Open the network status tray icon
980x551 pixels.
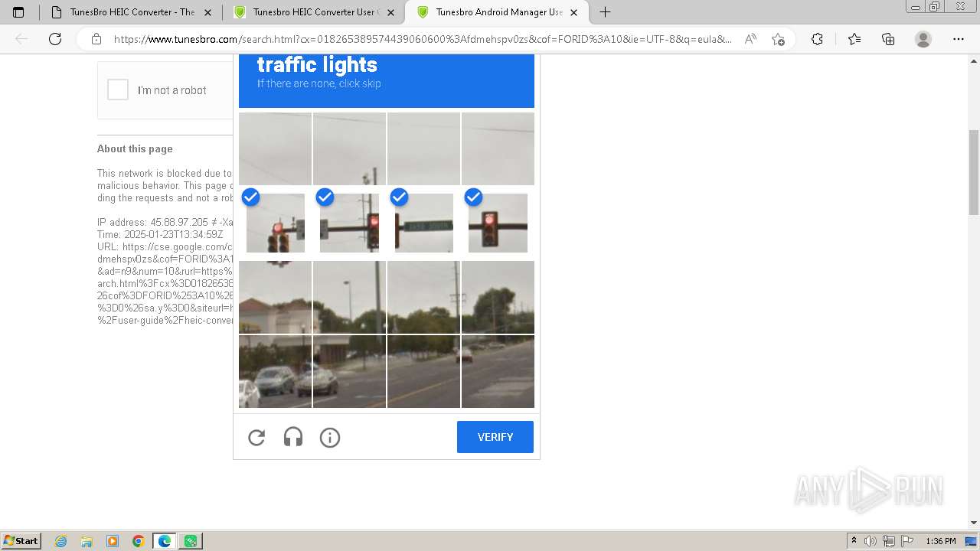(x=889, y=541)
